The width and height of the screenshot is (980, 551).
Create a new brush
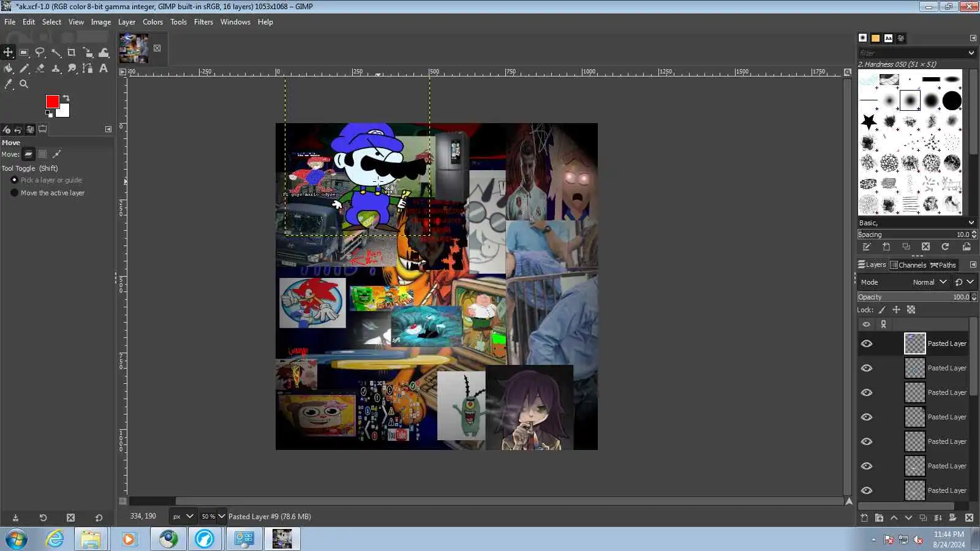(886, 247)
